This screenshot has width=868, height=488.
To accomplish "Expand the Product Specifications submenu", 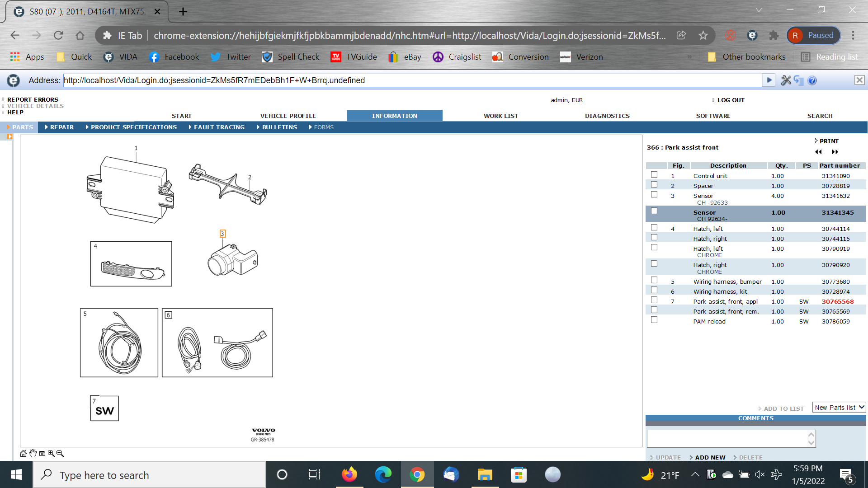I will pyautogui.click(x=133, y=127).
